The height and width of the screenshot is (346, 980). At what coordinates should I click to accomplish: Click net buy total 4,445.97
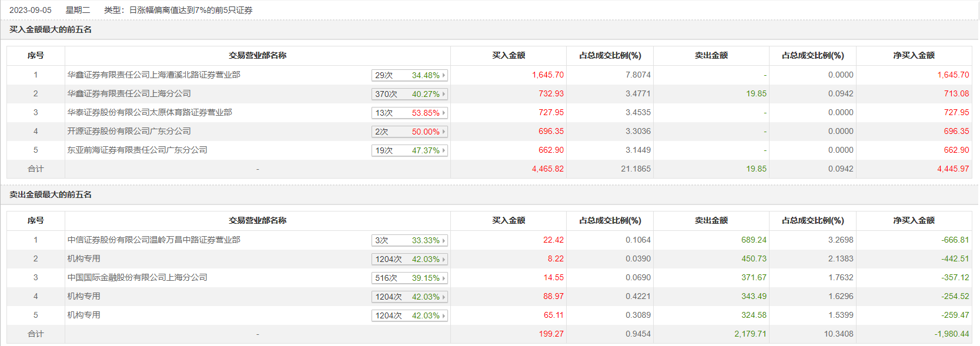tap(953, 169)
